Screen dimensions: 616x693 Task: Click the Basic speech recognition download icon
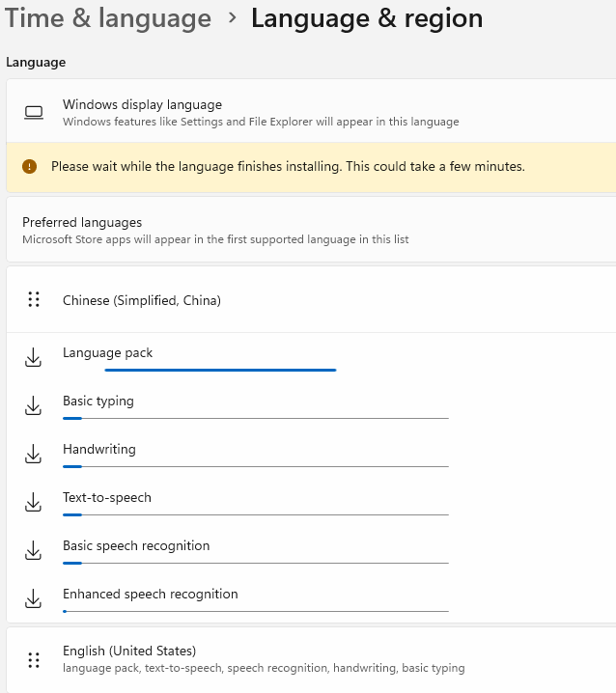tap(34, 551)
